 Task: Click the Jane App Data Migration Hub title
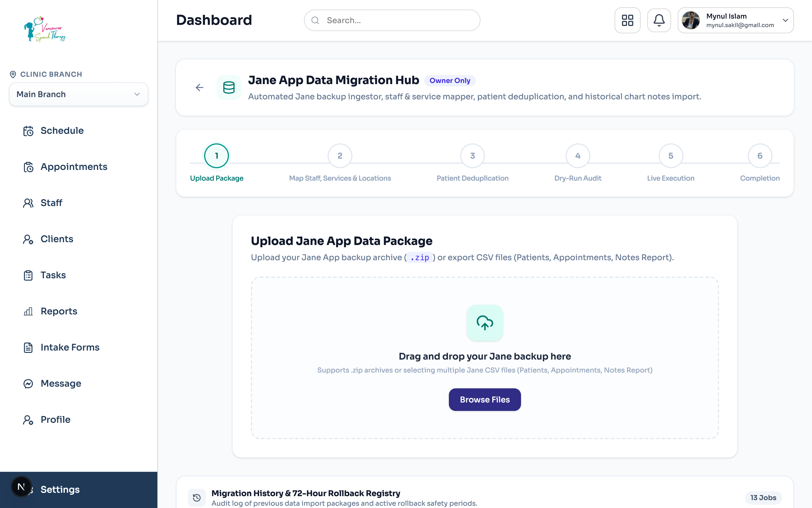click(x=334, y=80)
